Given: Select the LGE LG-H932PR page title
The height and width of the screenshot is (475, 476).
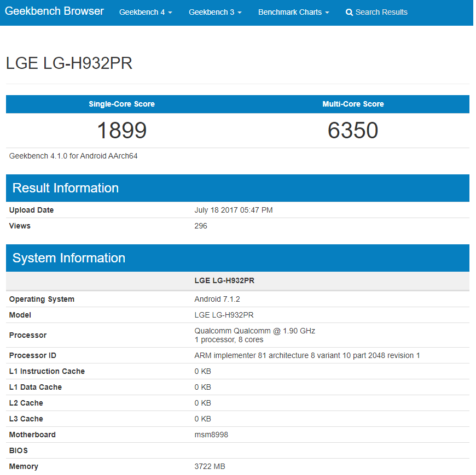Looking at the screenshot, I should pyautogui.click(x=69, y=63).
